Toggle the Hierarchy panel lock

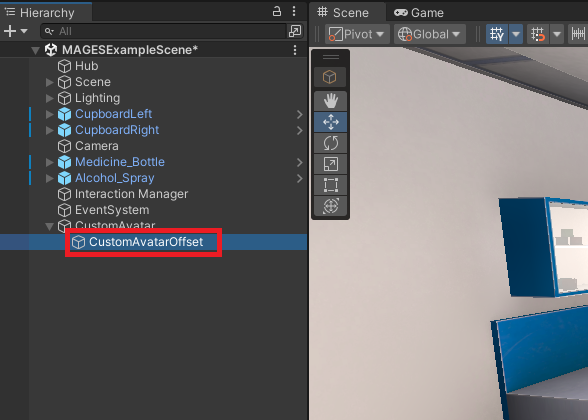tap(277, 11)
